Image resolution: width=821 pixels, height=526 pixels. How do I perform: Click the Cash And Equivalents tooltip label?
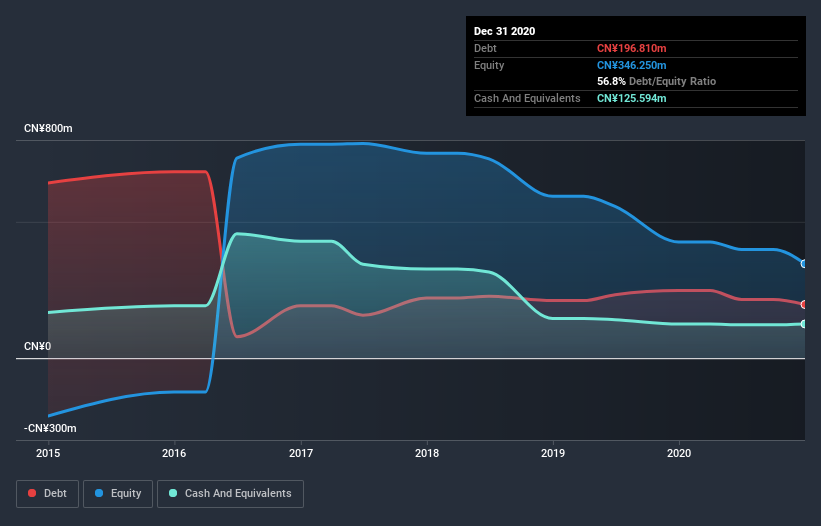pyautogui.click(x=527, y=98)
